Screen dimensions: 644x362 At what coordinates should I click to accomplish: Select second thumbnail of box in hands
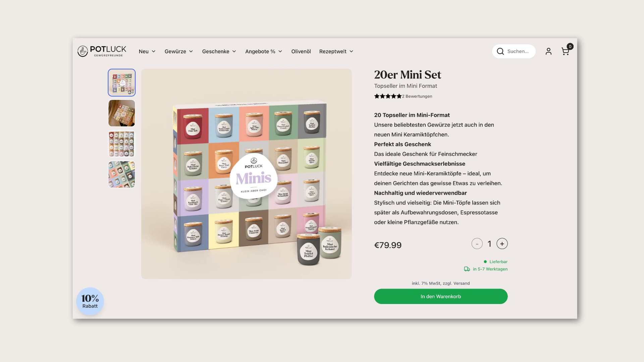[x=122, y=113]
